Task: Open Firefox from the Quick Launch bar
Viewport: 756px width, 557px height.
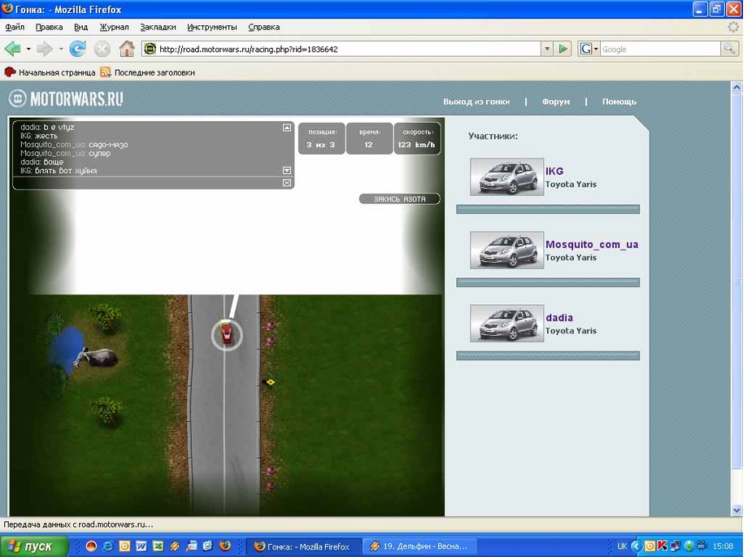Action: tap(224, 546)
